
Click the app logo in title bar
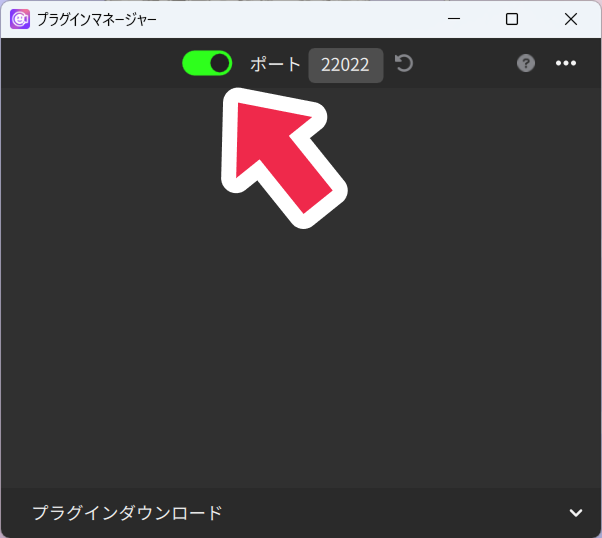tap(20, 19)
